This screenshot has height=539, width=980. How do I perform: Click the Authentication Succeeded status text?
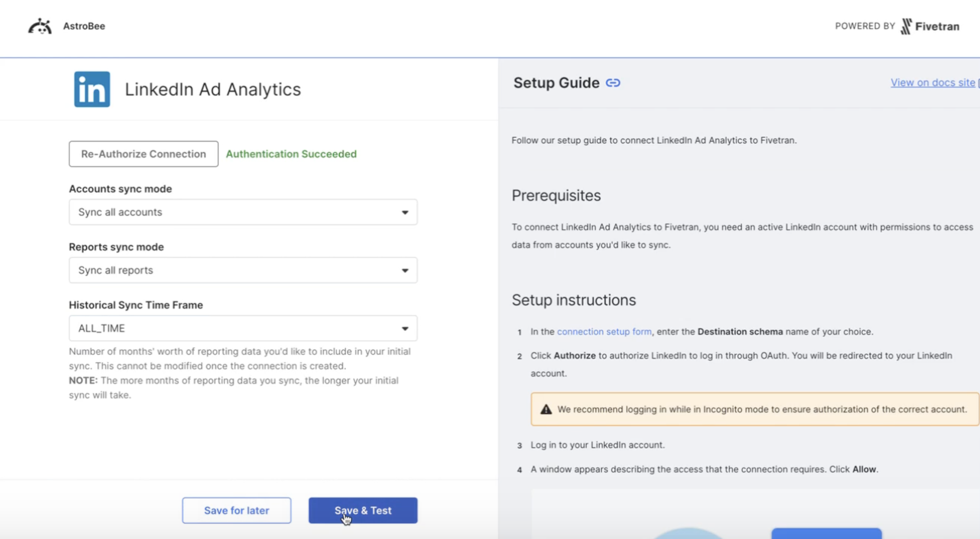291,154
